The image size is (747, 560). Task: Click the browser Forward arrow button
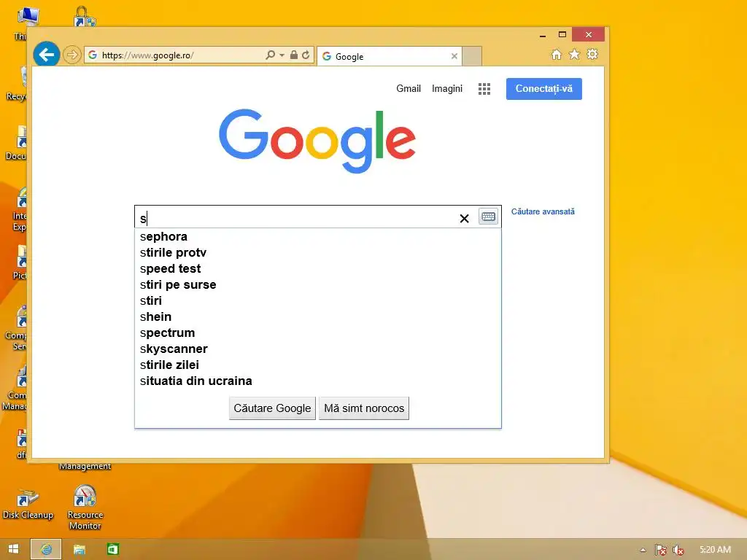72,55
